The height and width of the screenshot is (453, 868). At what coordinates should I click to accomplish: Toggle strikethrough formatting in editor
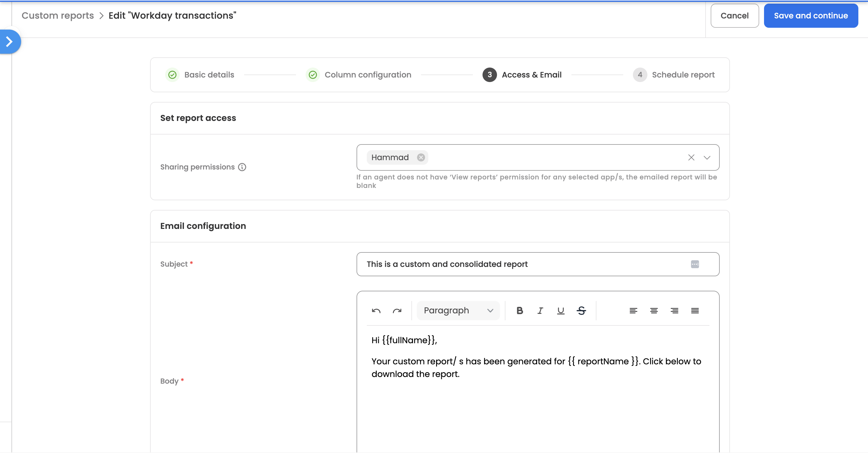point(581,311)
